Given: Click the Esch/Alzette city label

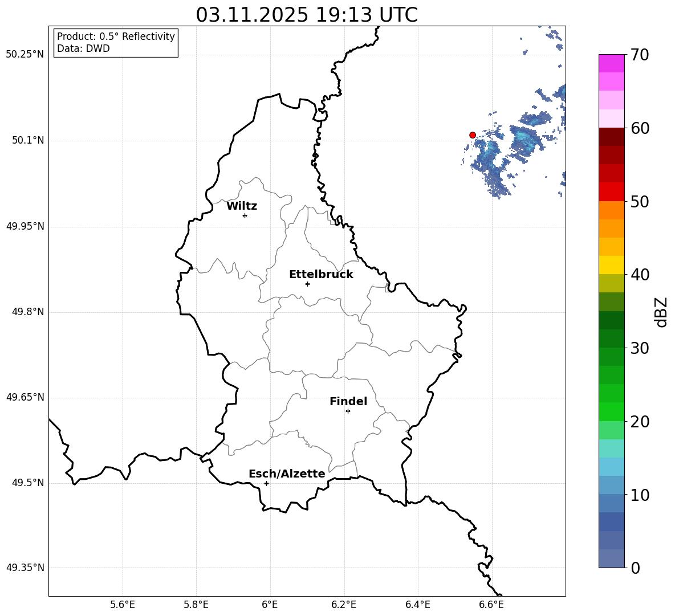Looking at the screenshot, I should tap(287, 474).
